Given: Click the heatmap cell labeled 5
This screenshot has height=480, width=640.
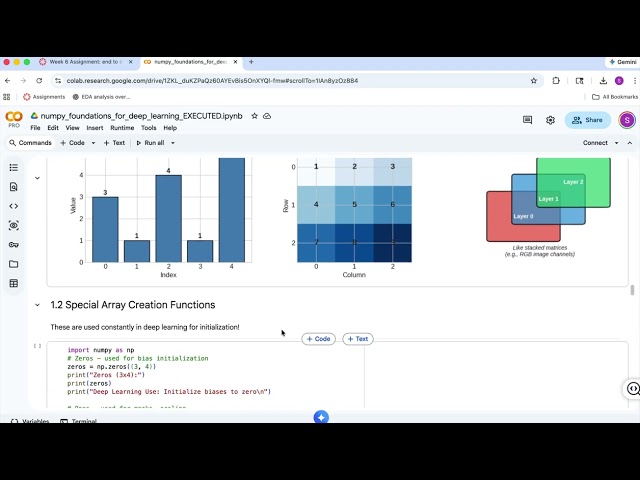Looking at the screenshot, I should (x=354, y=204).
